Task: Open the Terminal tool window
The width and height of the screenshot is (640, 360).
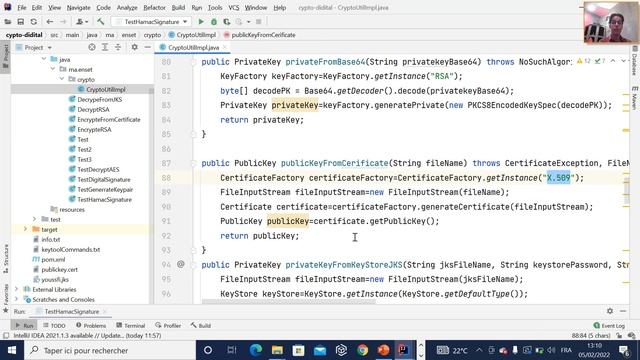Action: click(131, 325)
